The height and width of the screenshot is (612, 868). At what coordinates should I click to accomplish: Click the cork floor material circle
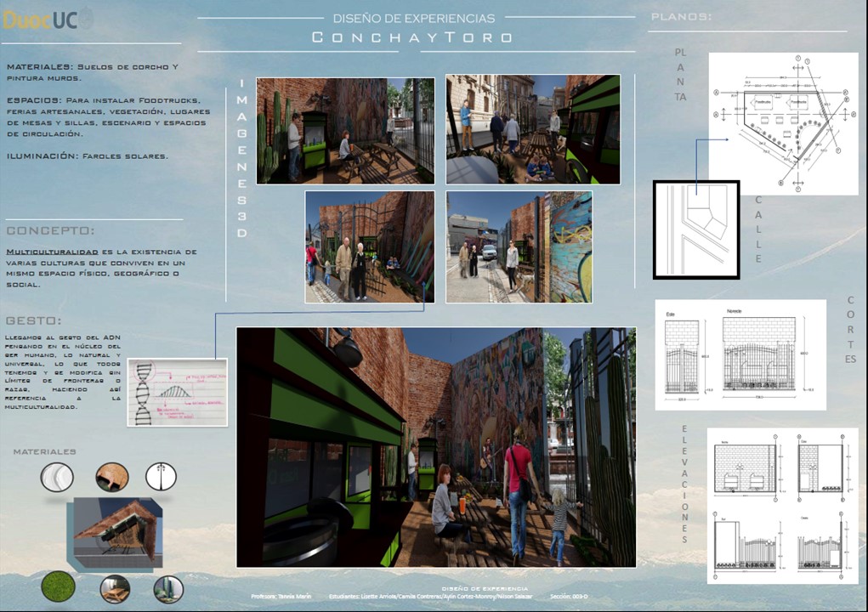coord(111,477)
